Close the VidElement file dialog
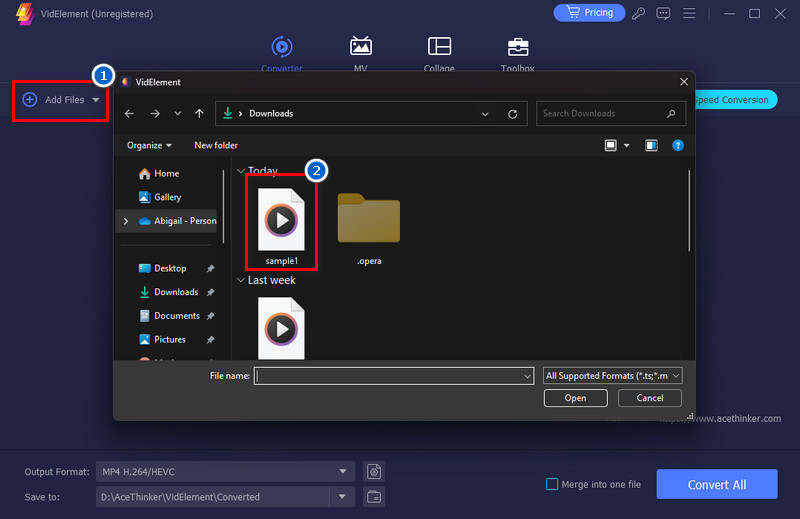This screenshot has width=800, height=519. [684, 82]
